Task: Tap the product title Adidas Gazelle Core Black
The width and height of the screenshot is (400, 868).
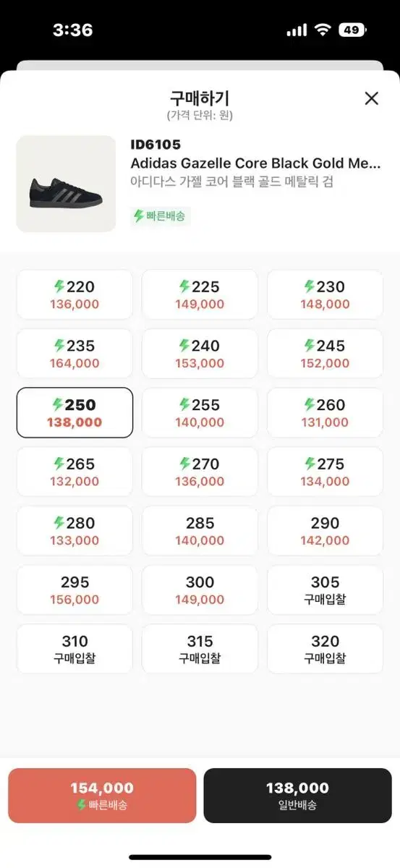Action: click(x=255, y=163)
